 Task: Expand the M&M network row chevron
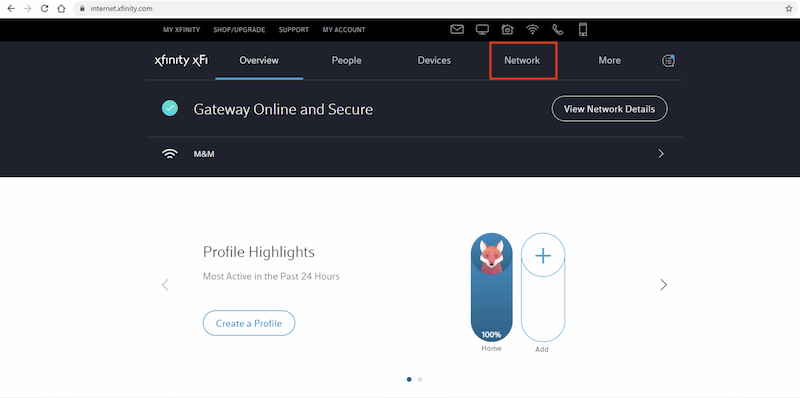click(x=661, y=154)
